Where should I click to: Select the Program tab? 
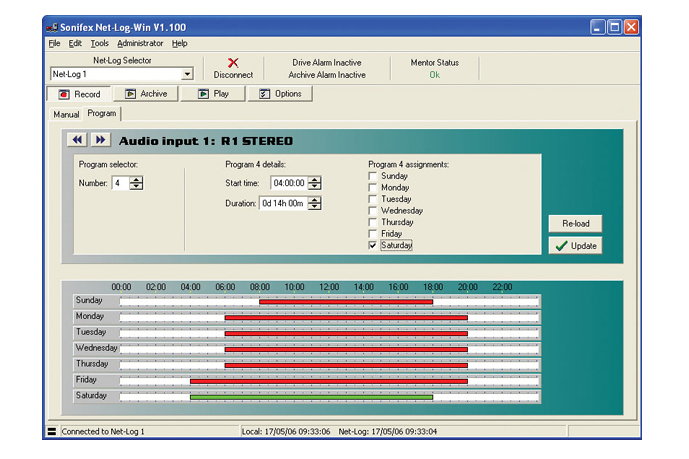pyautogui.click(x=102, y=113)
